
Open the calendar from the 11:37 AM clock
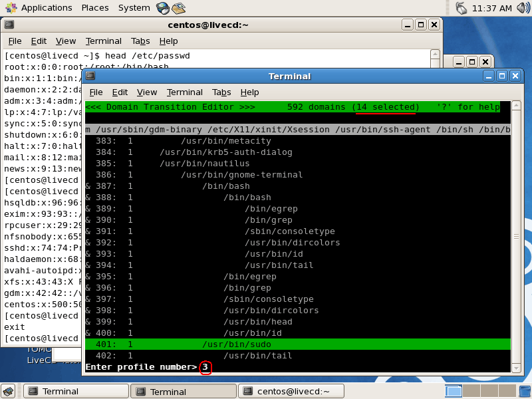click(x=492, y=8)
